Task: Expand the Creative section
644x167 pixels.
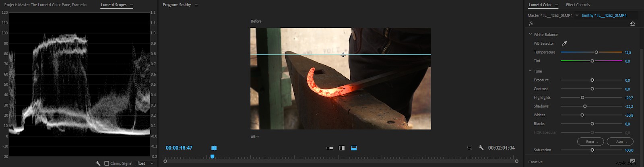Action: 535,162
